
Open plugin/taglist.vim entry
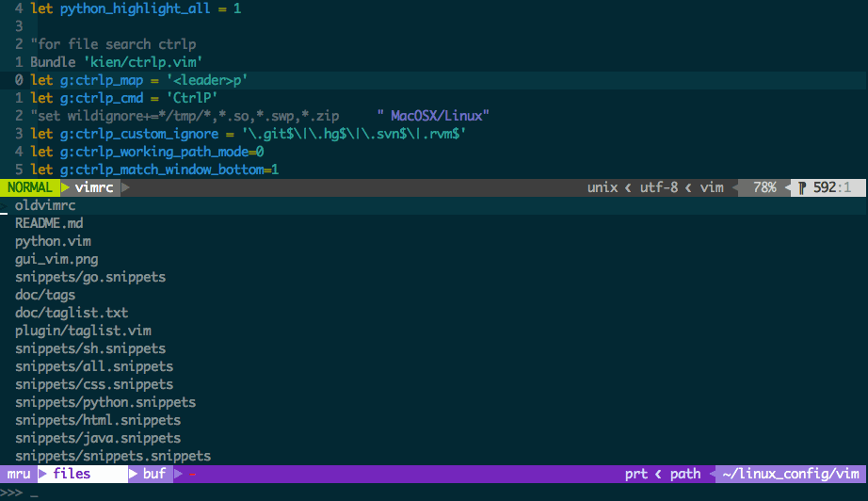click(83, 331)
